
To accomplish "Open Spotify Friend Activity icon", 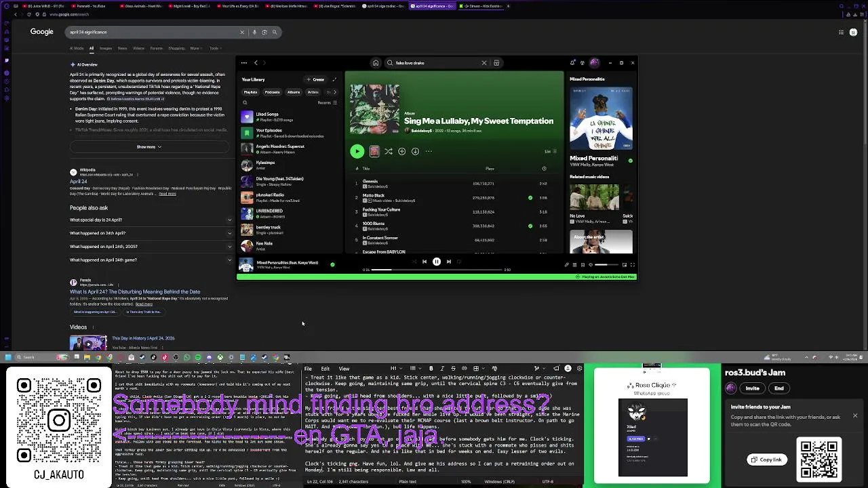I will (582, 63).
